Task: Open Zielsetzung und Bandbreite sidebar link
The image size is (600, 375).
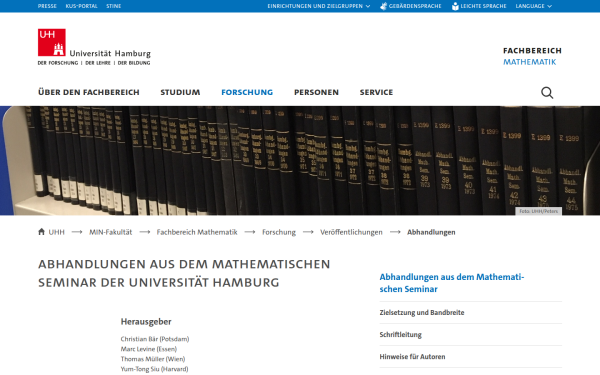Action: coord(422,312)
